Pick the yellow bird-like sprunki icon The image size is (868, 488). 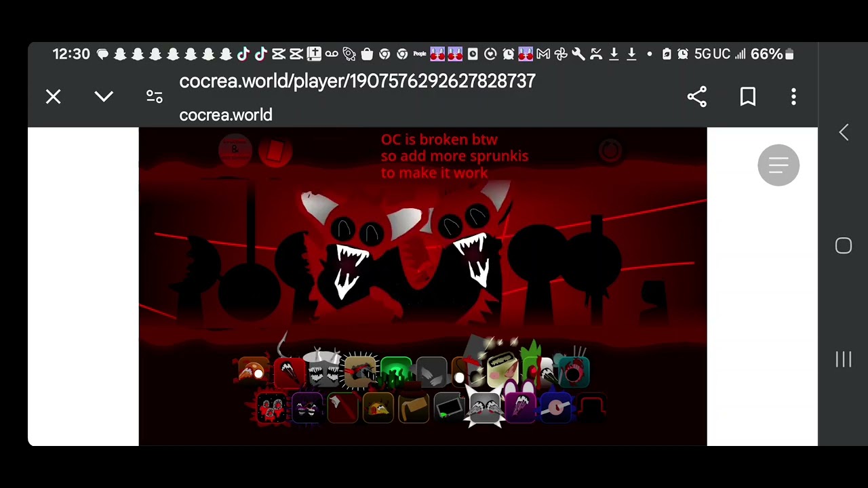click(378, 408)
